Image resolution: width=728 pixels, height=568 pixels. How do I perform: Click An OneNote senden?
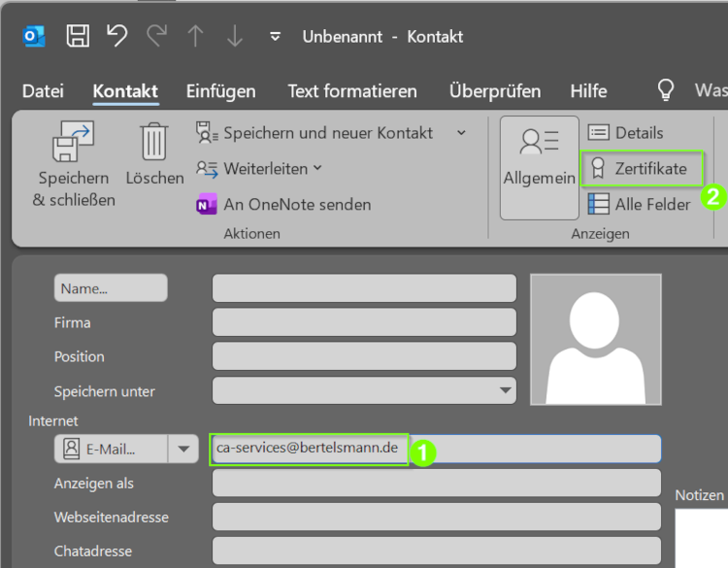point(283,204)
